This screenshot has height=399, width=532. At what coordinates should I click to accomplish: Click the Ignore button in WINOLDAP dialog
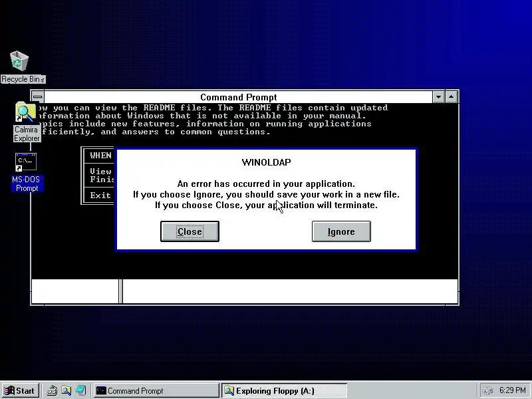[x=341, y=231]
